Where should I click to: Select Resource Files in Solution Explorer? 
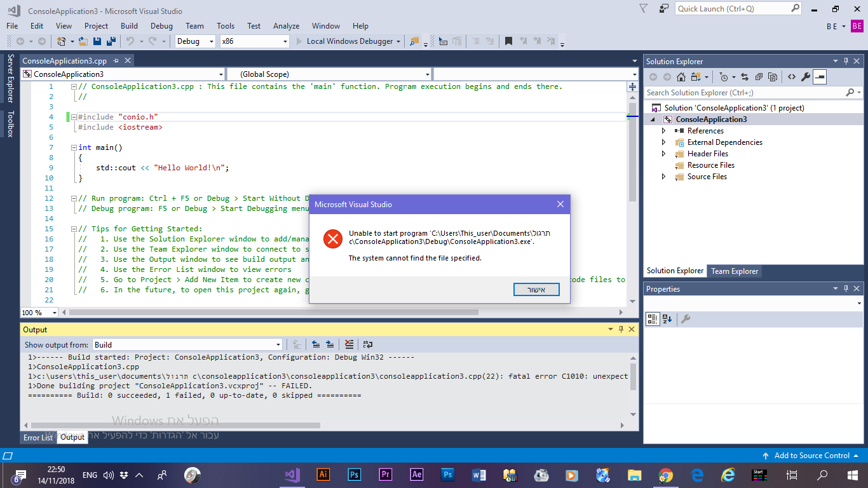[x=711, y=165]
